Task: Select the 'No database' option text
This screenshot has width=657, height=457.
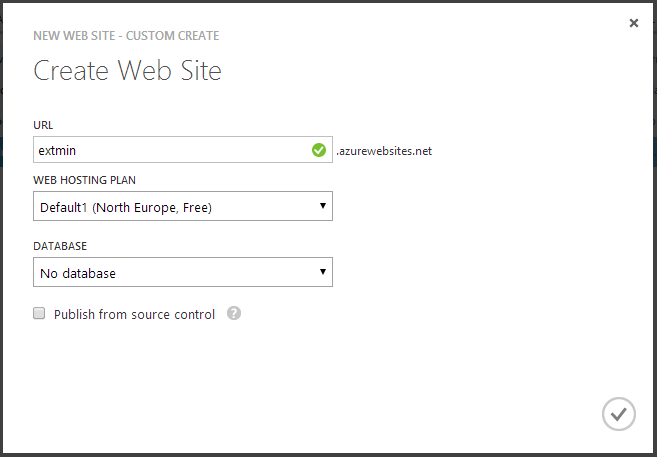Action: point(78,273)
